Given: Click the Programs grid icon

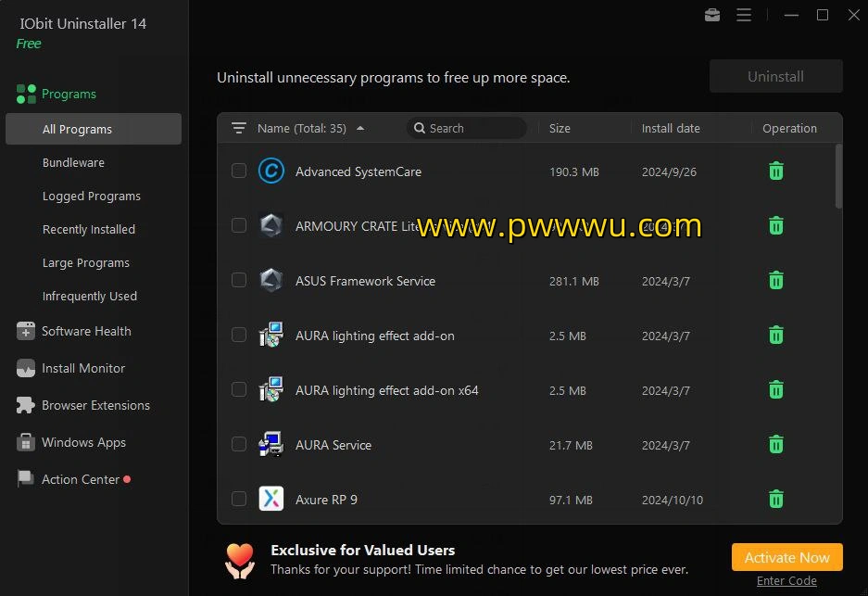Looking at the screenshot, I should click(x=26, y=95).
